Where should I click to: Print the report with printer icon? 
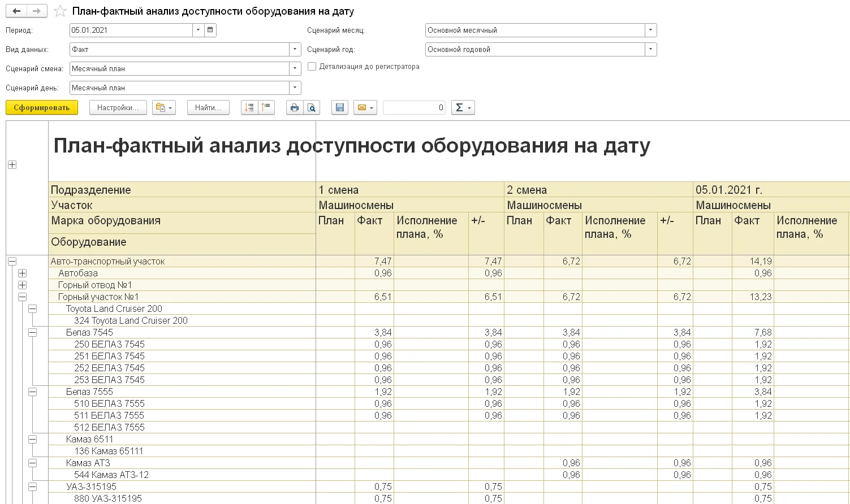coord(294,107)
